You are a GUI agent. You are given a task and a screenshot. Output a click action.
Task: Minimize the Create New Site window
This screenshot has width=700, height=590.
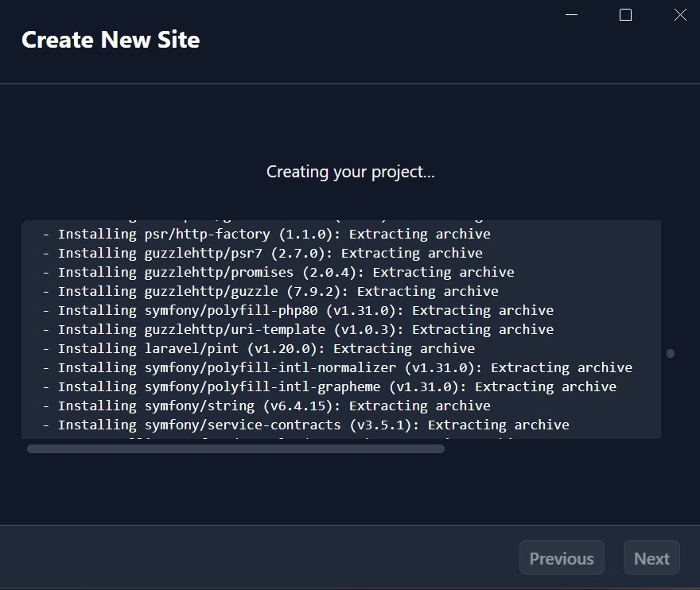point(570,14)
